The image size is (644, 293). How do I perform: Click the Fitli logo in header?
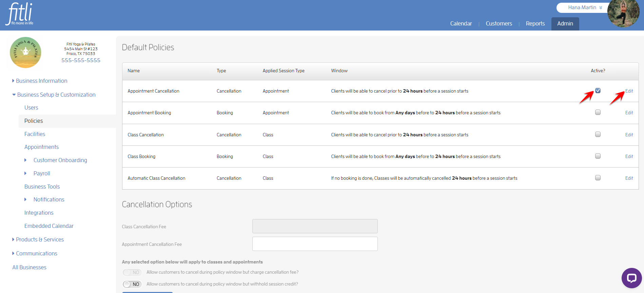click(x=19, y=14)
